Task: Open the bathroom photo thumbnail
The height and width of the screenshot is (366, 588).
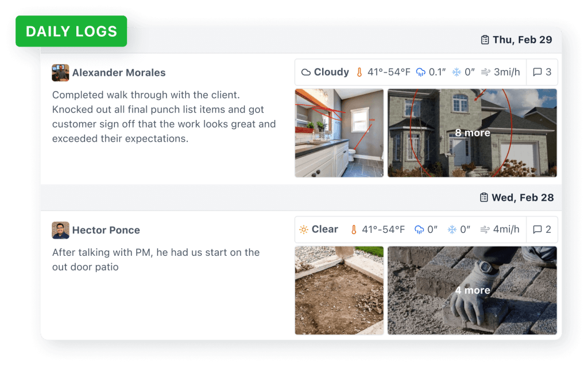Action: (339, 133)
